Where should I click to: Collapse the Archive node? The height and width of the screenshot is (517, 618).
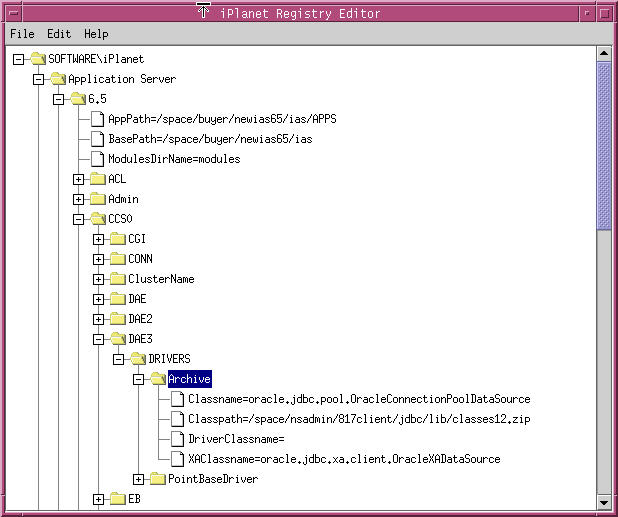[x=138, y=379]
